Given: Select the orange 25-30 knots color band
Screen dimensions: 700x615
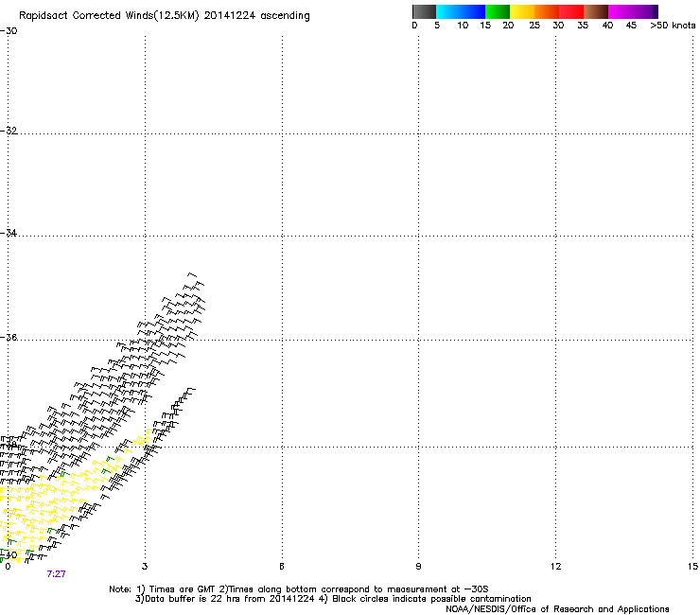Looking at the screenshot, I should click(547, 11).
